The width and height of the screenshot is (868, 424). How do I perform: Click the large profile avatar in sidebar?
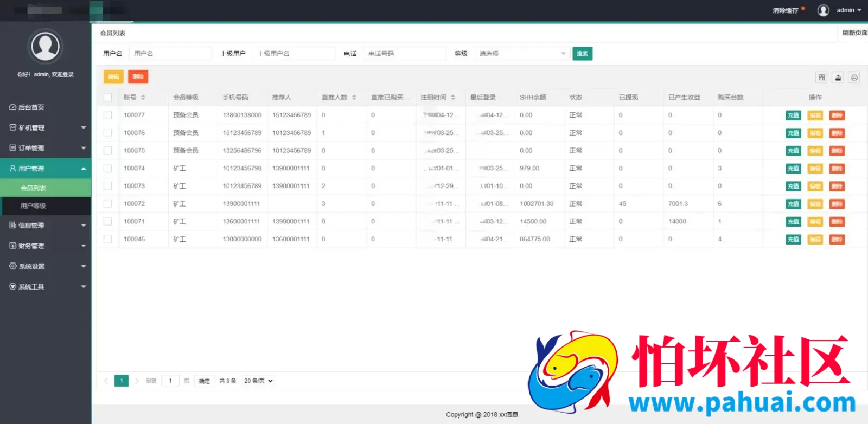(x=46, y=46)
